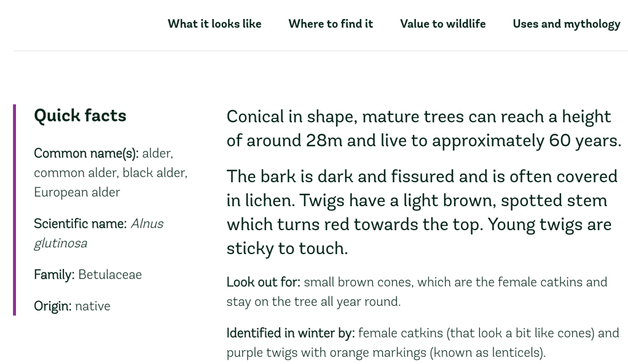Click the word 'native' beside Origin
The height and width of the screenshot is (364, 628).
click(93, 306)
